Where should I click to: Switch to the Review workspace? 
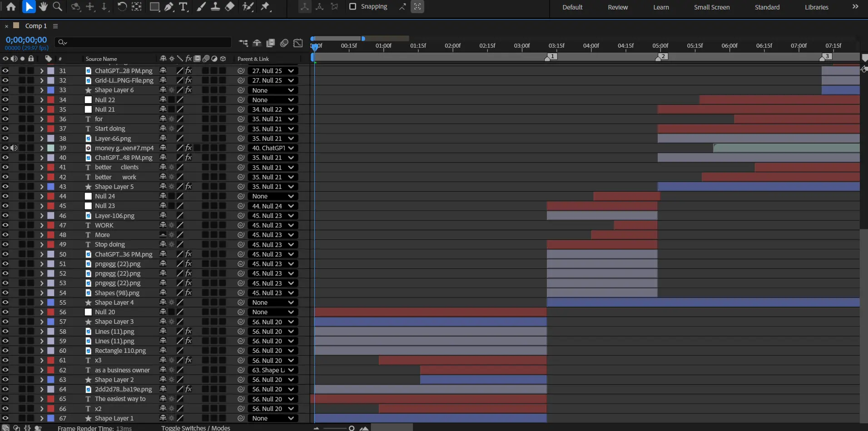(x=617, y=7)
